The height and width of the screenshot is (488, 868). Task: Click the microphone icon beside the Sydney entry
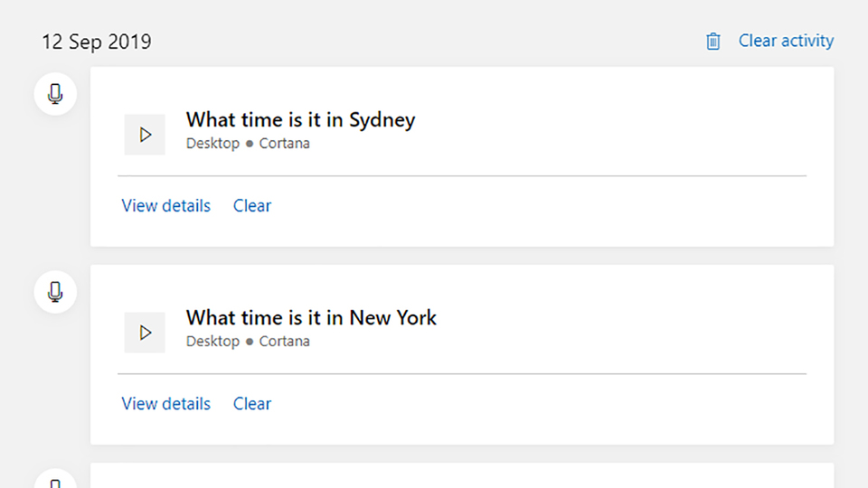pos(55,94)
